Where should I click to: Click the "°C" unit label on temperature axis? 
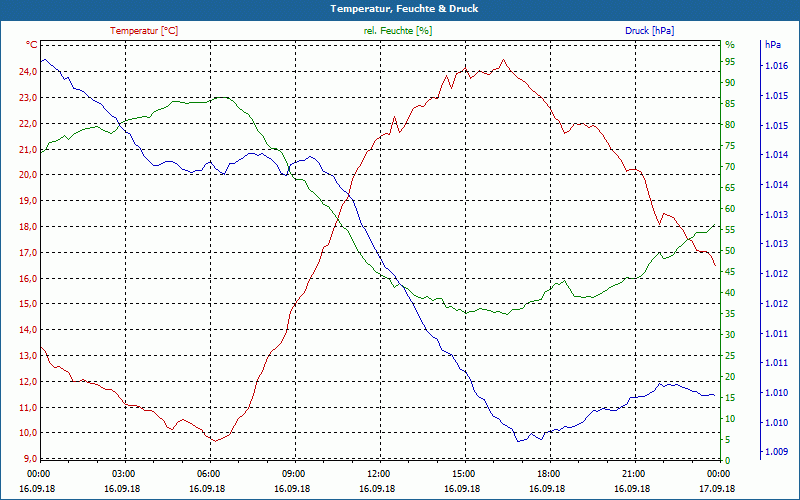pos(32,45)
